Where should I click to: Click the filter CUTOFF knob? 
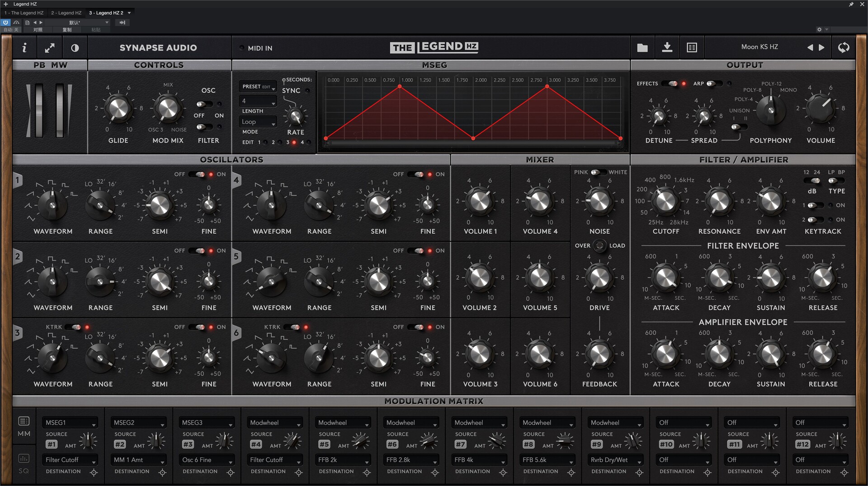665,201
